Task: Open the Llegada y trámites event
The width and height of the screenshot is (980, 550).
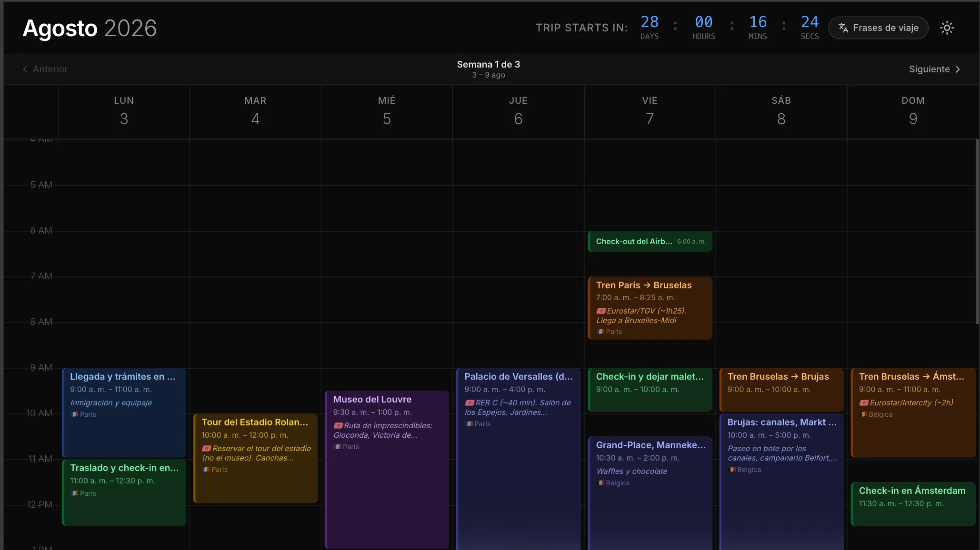Action: (x=124, y=412)
